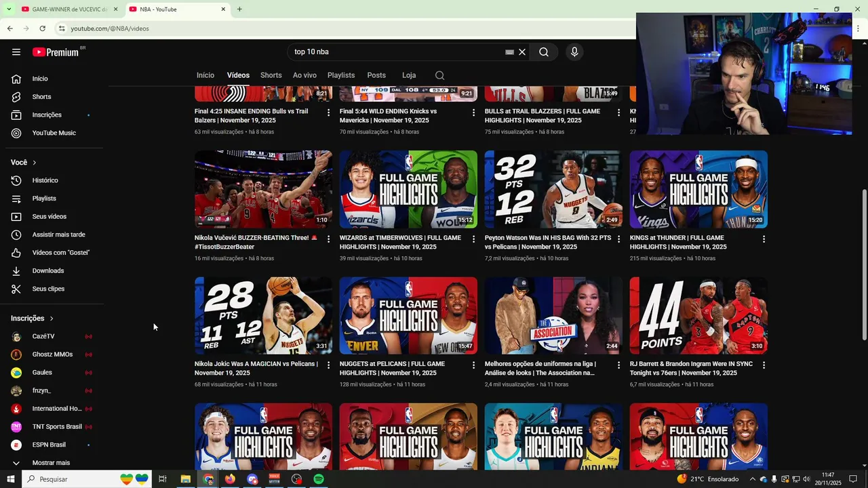
Task: Open Spotify from the taskbar
Action: (x=319, y=479)
